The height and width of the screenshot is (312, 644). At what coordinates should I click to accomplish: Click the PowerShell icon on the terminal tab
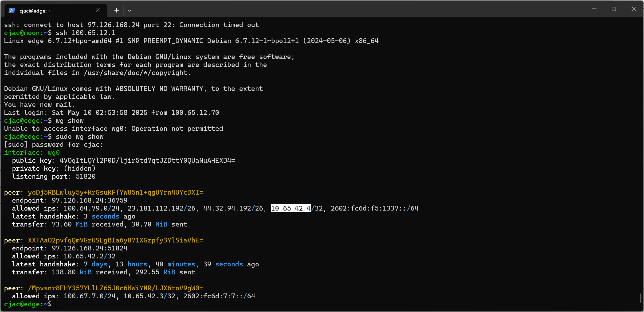click(12, 11)
